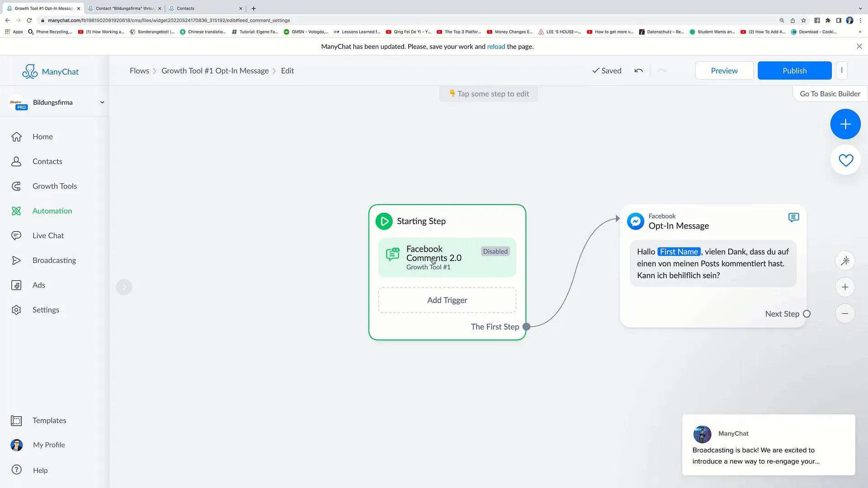Viewport: 868px width, 488px height.
Task: Open the three-dot more options menu
Action: 842,70
